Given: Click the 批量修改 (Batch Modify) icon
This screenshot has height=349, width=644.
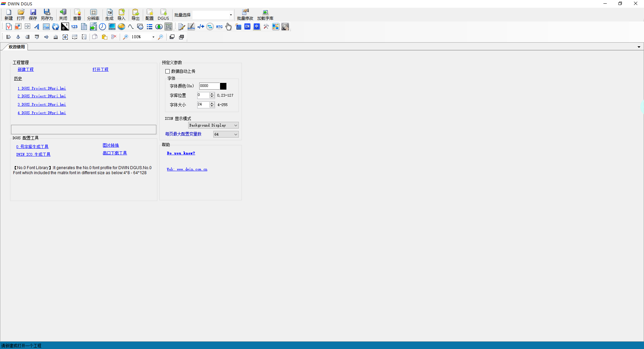Looking at the screenshot, I should click(x=245, y=15).
